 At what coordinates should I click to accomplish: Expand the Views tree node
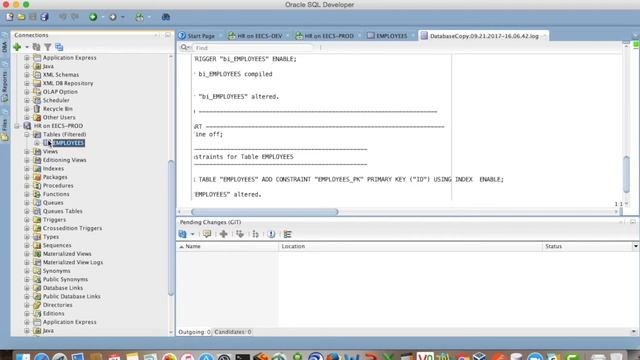[x=27, y=151]
